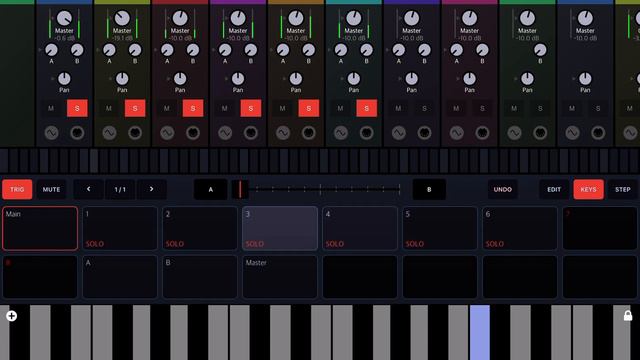Viewport: 640px width, 360px height.
Task: Mute the -0.6 dB channel with M
Action: pos(51,108)
